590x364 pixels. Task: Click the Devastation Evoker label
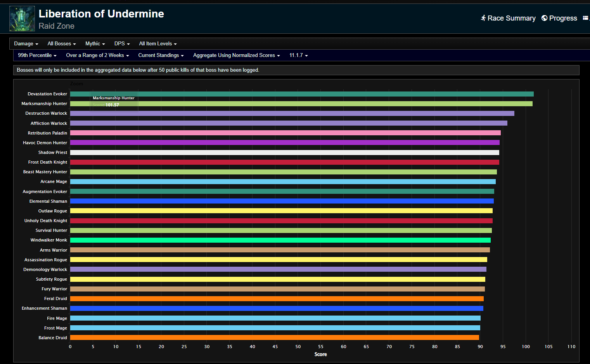47,94
